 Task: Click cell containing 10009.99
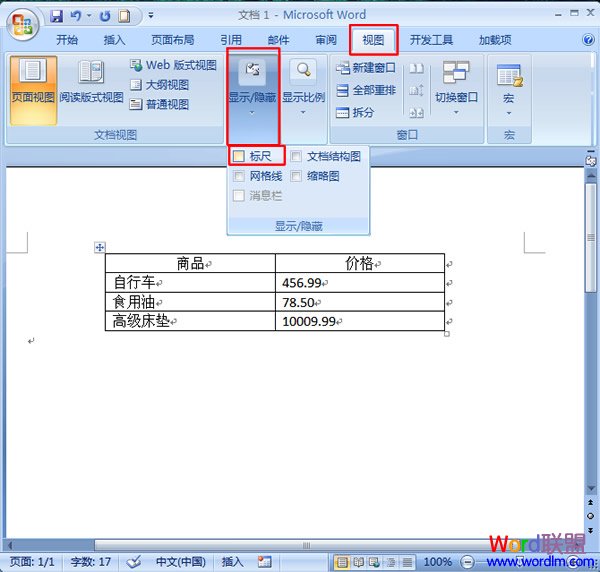[x=360, y=321]
